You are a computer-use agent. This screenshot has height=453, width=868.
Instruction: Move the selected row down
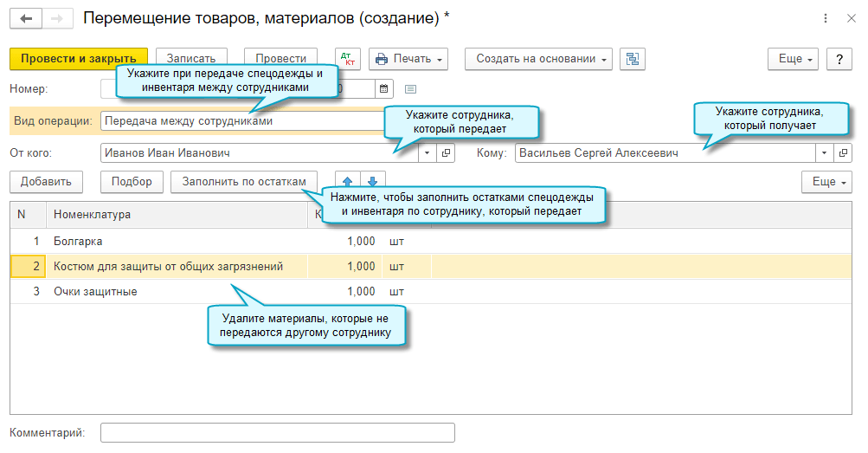tap(372, 182)
